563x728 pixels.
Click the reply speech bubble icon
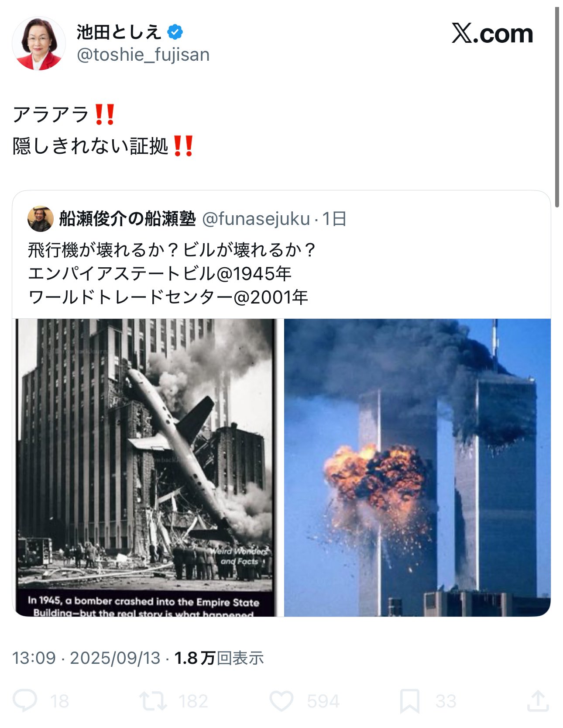point(25,700)
